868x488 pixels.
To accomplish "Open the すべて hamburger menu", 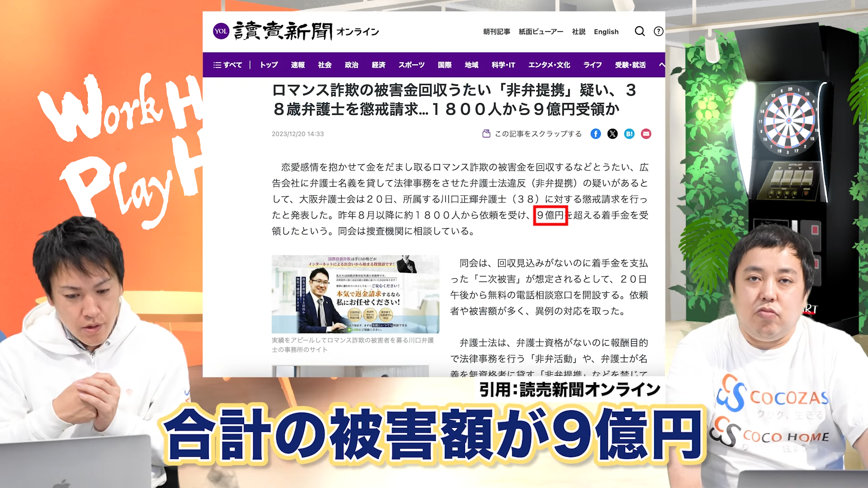I will pyautogui.click(x=228, y=65).
